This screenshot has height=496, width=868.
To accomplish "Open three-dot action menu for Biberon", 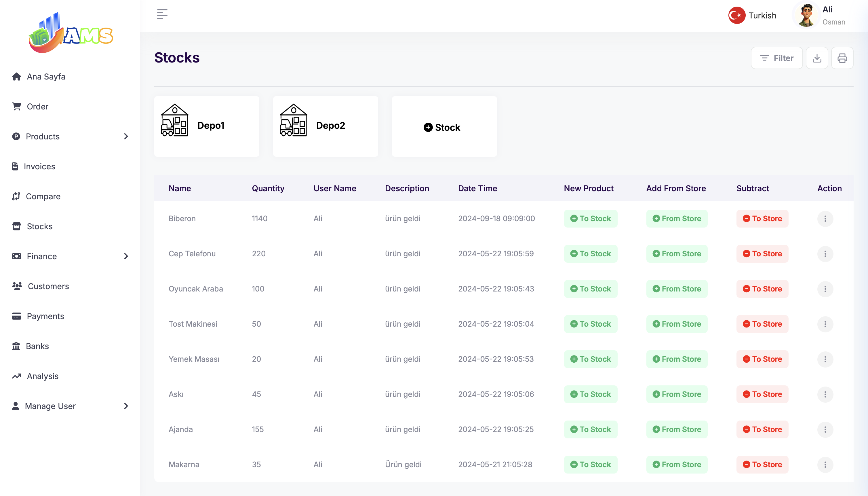I will coord(825,219).
